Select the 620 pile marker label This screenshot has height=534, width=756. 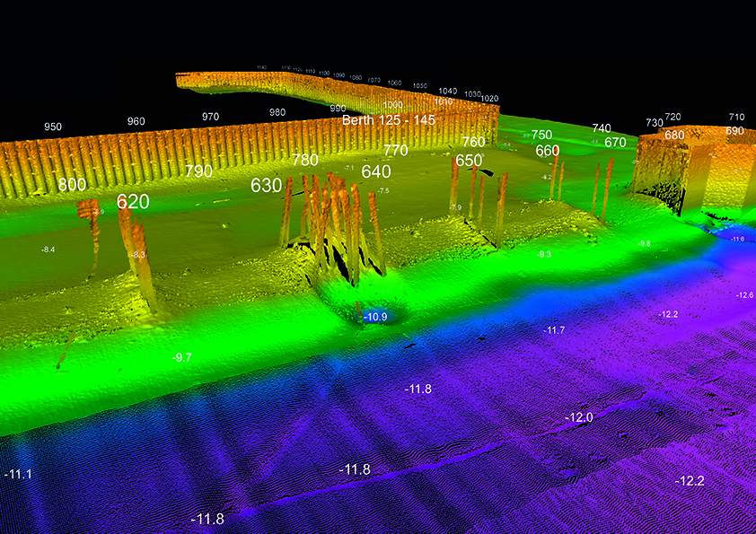pos(133,202)
